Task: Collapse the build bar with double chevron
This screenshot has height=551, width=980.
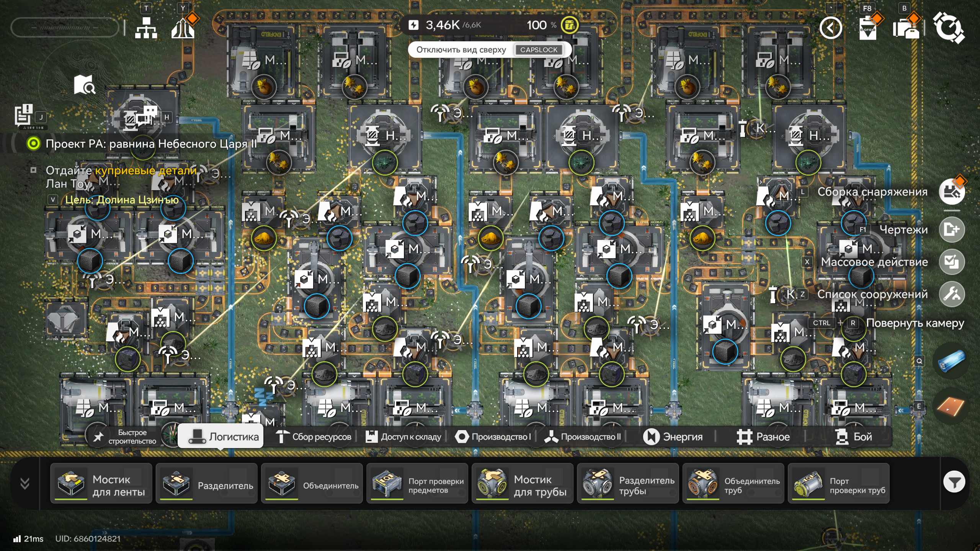Action: pyautogui.click(x=25, y=483)
